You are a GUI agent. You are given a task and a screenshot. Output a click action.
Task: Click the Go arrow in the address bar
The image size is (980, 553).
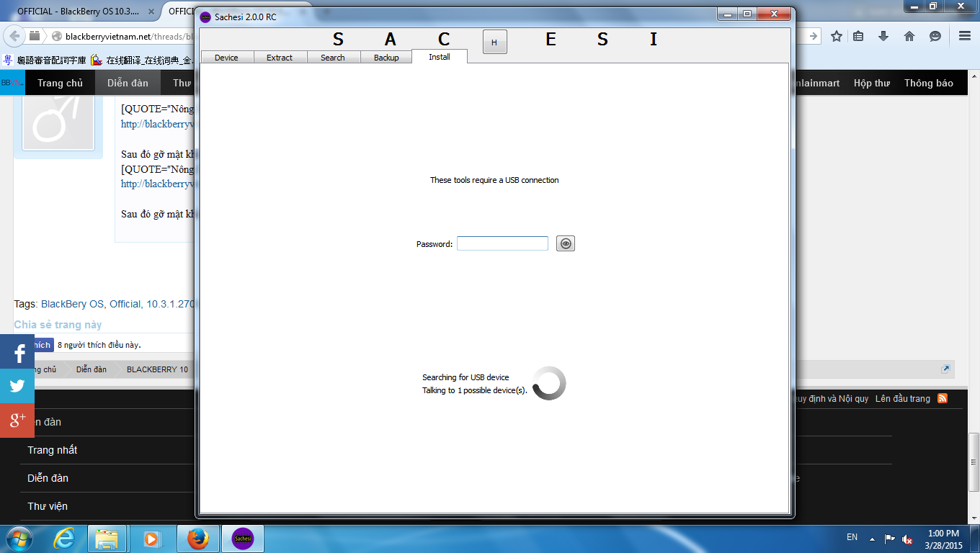[813, 36]
